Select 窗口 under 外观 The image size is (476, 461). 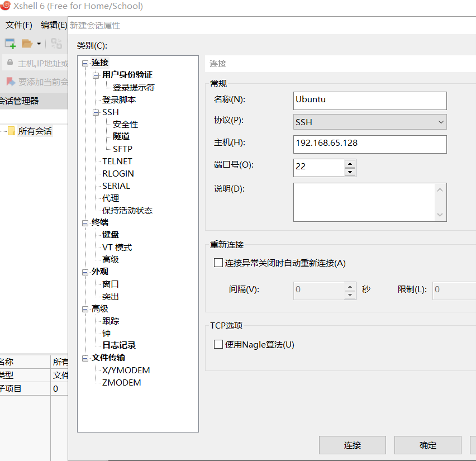[111, 284]
